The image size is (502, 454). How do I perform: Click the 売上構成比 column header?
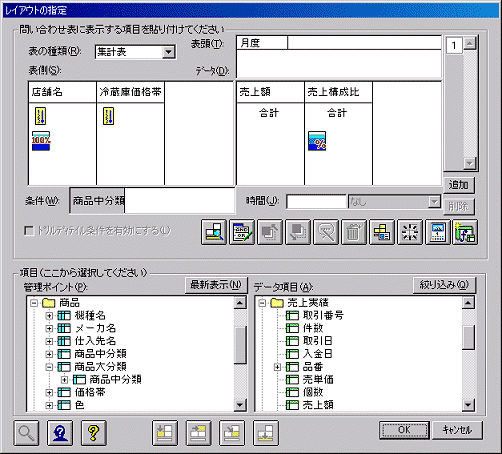pyautogui.click(x=338, y=92)
